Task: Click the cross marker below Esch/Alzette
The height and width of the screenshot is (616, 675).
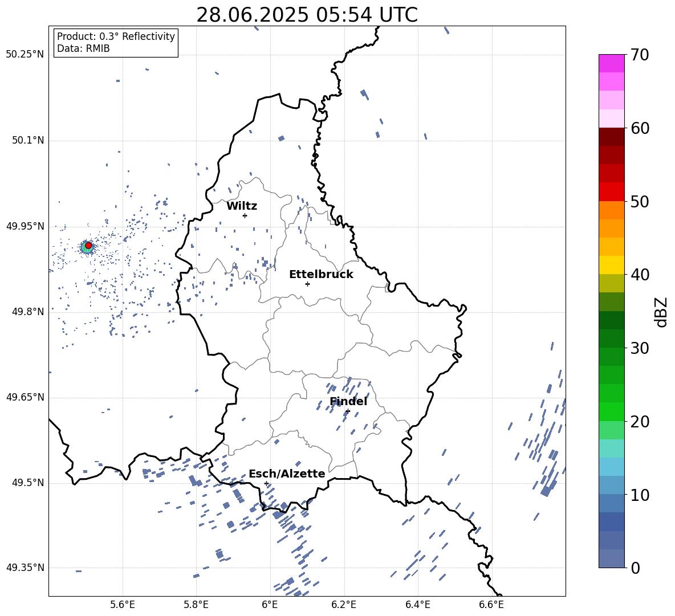Action: pos(266,483)
